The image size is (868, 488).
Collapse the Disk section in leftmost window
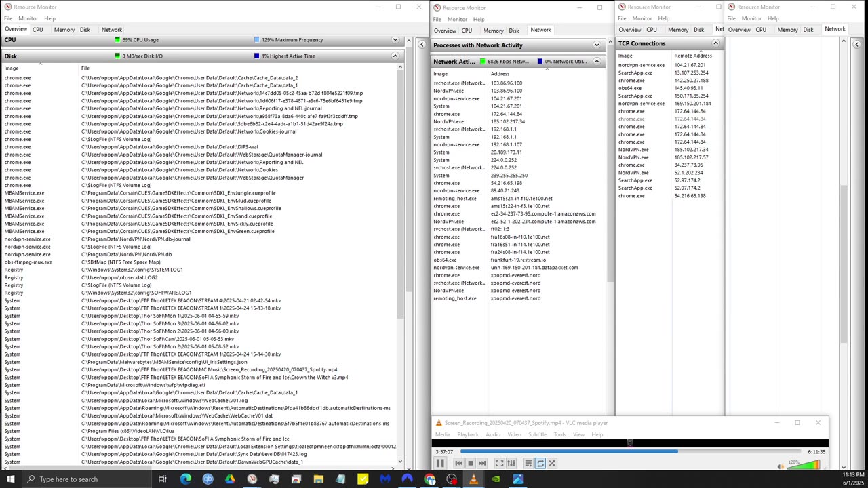click(395, 56)
